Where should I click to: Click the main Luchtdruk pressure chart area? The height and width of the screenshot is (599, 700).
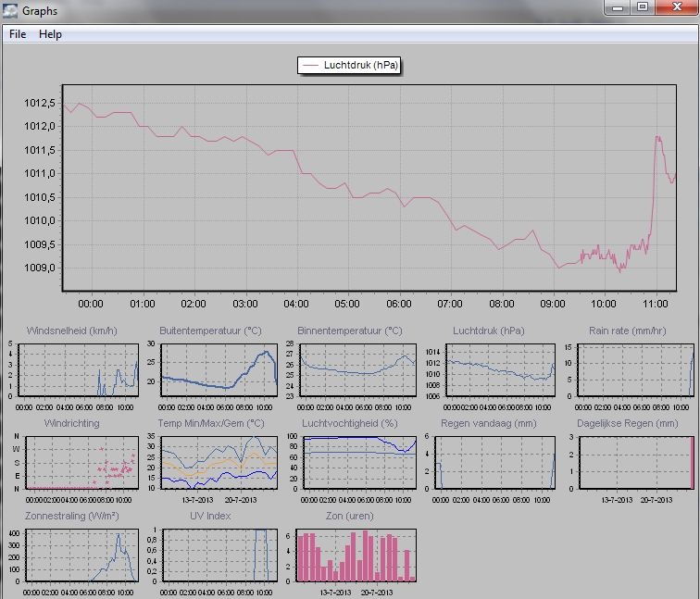pos(369,187)
